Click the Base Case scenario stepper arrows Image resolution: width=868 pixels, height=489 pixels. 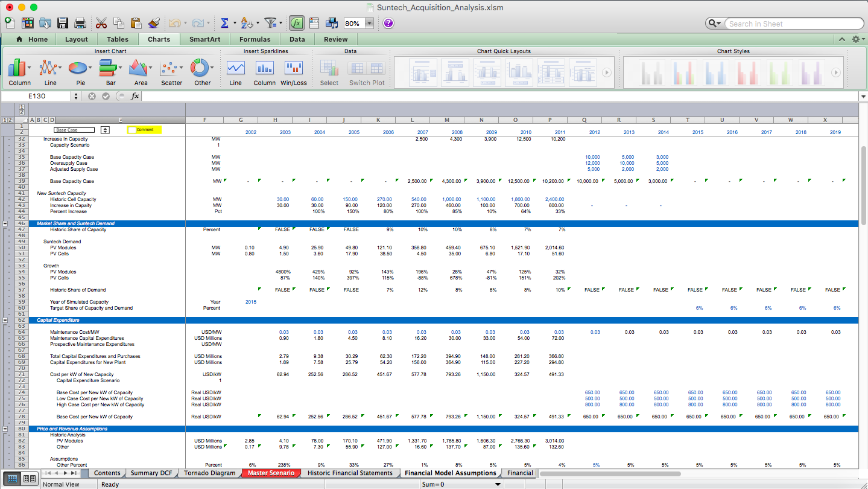coord(105,130)
